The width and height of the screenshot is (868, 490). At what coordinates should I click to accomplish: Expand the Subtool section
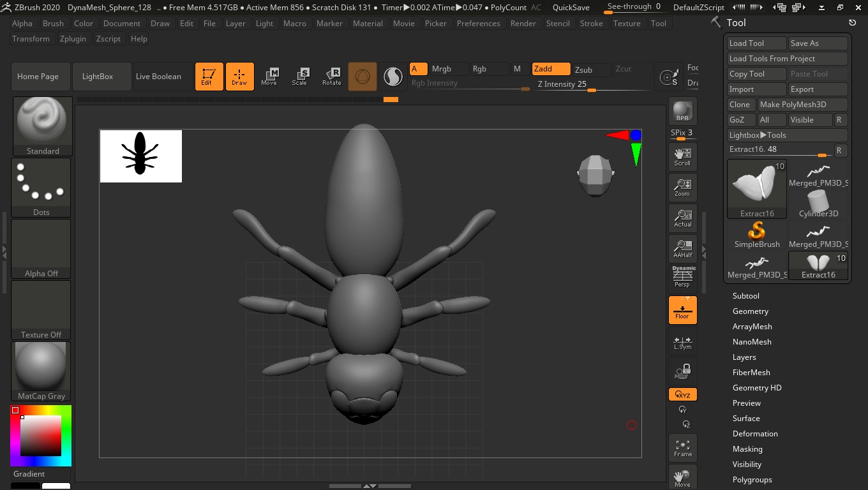[x=745, y=296]
